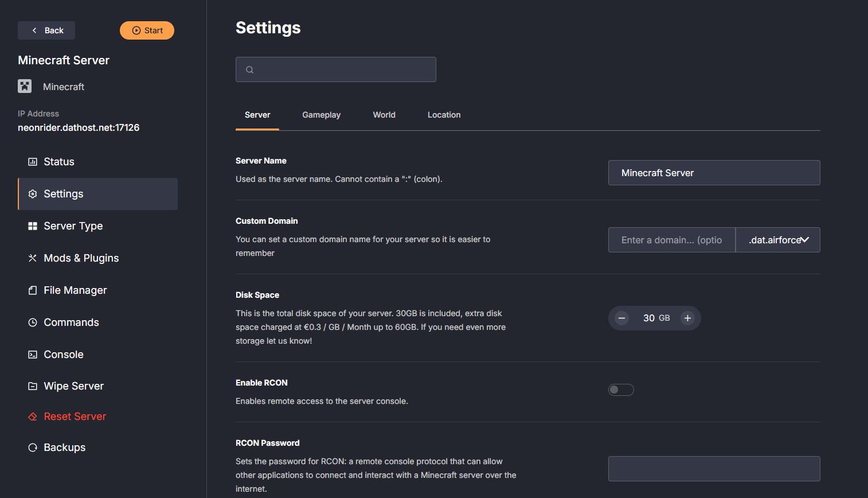868x498 pixels.
Task: Open the Location tab
Action: click(444, 115)
